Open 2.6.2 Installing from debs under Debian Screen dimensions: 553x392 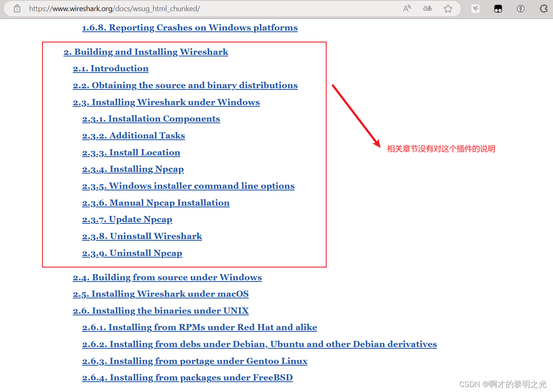259,344
